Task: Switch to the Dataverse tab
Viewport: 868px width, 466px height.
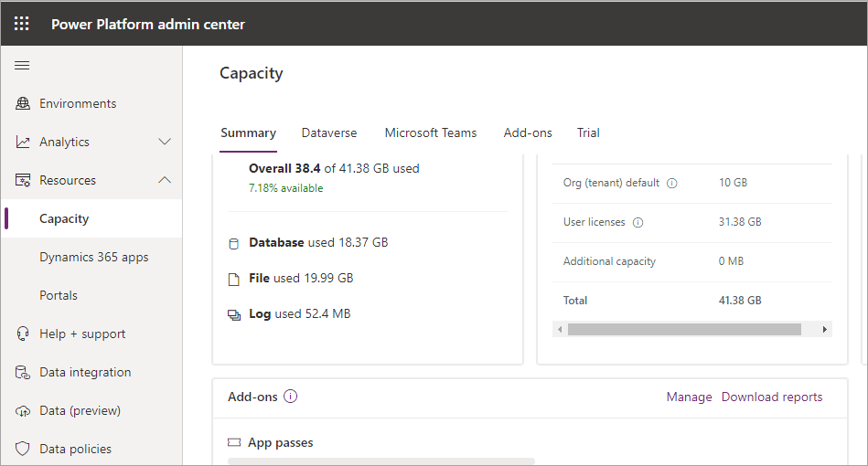Action: tap(329, 133)
